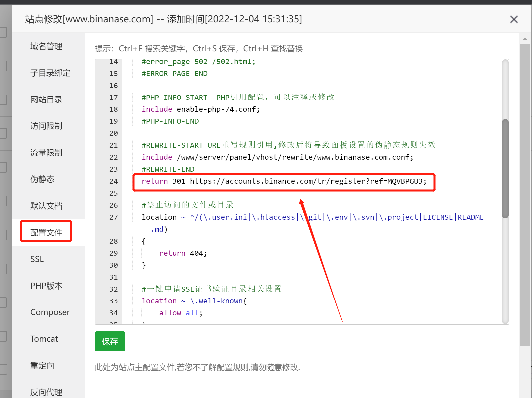Click the return 301 redirect line

click(x=284, y=181)
